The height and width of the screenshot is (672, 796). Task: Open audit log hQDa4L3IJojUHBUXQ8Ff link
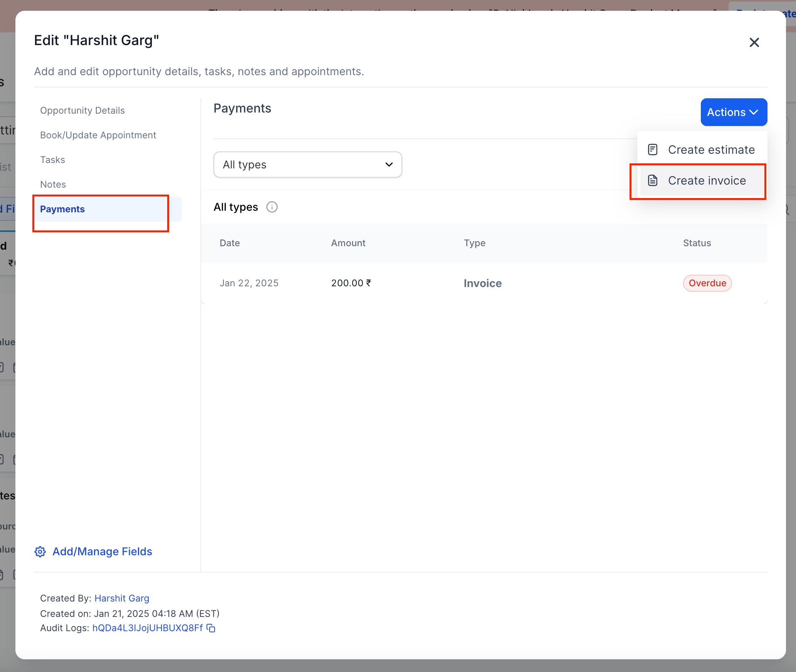point(148,628)
